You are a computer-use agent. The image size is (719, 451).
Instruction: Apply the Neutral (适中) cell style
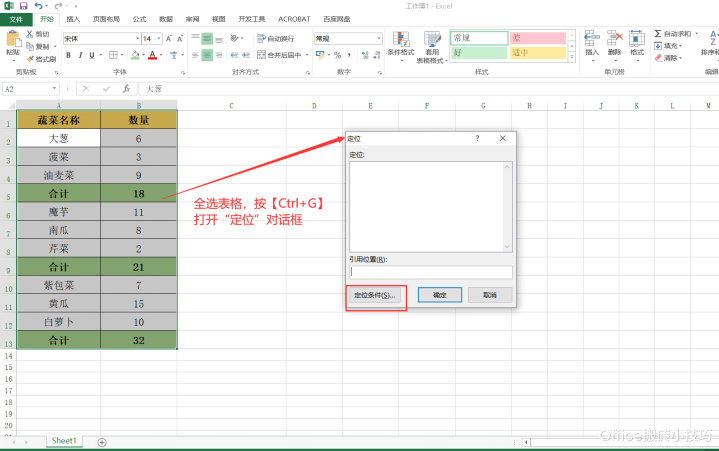tap(538, 53)
